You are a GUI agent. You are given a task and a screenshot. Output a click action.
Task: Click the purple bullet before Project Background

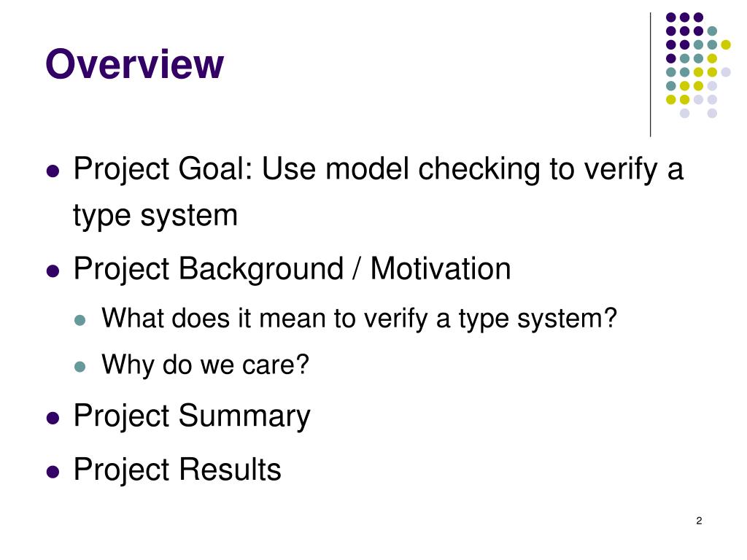tap(53, 271)
